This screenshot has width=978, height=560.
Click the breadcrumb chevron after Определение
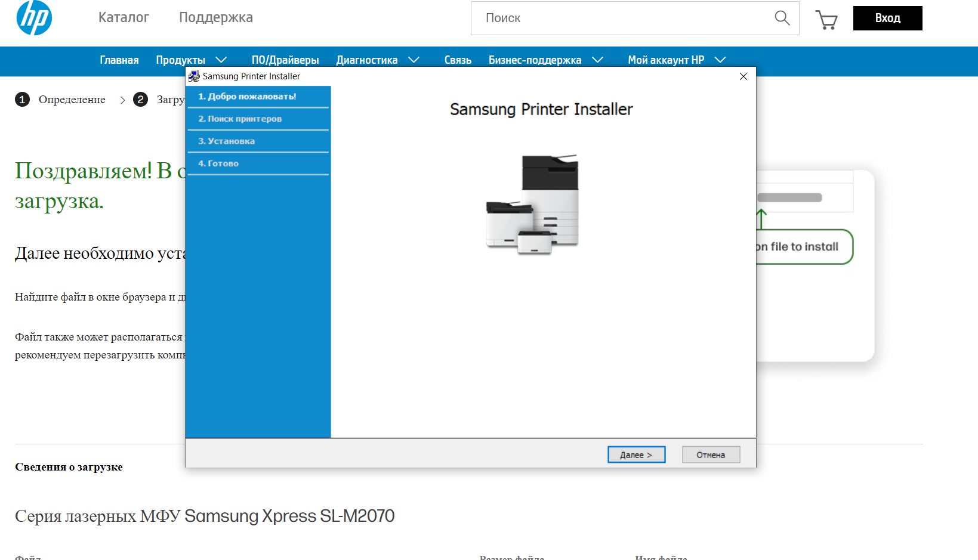(122, 100)
